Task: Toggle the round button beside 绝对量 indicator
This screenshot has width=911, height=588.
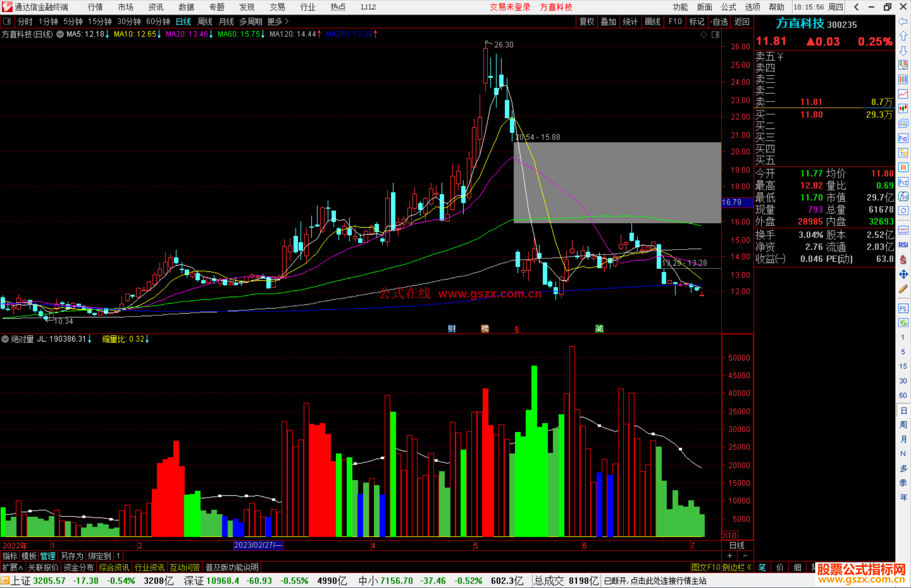Action: 5,339
